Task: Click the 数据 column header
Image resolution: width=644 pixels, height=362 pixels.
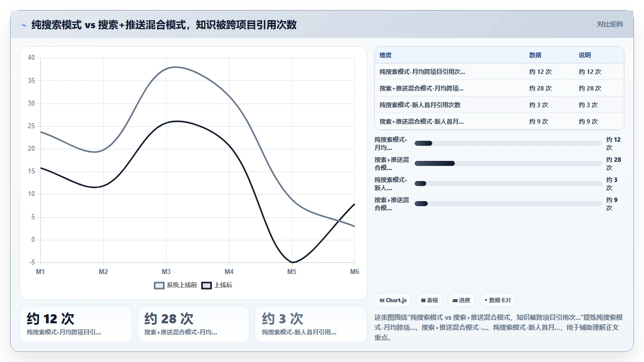Action: pyautogui.click(x=535, y=55)
